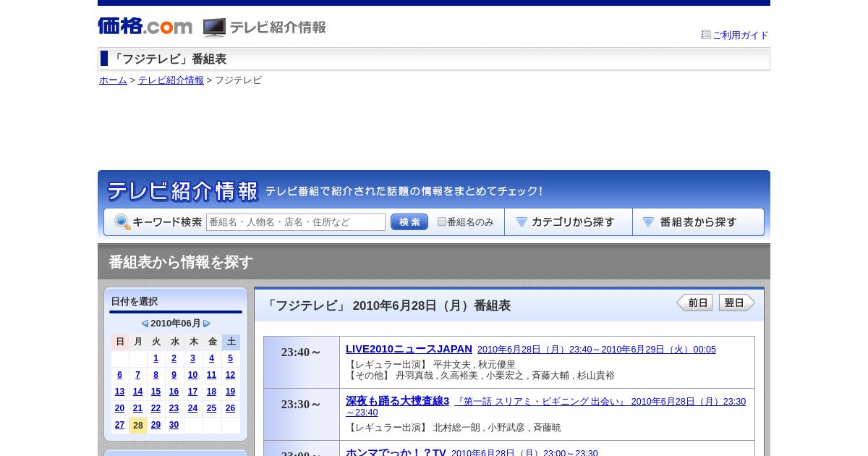Viewport: 868px width, 456px height.
Task: Go to previous month in calendar
Action: tap(145, 324)
